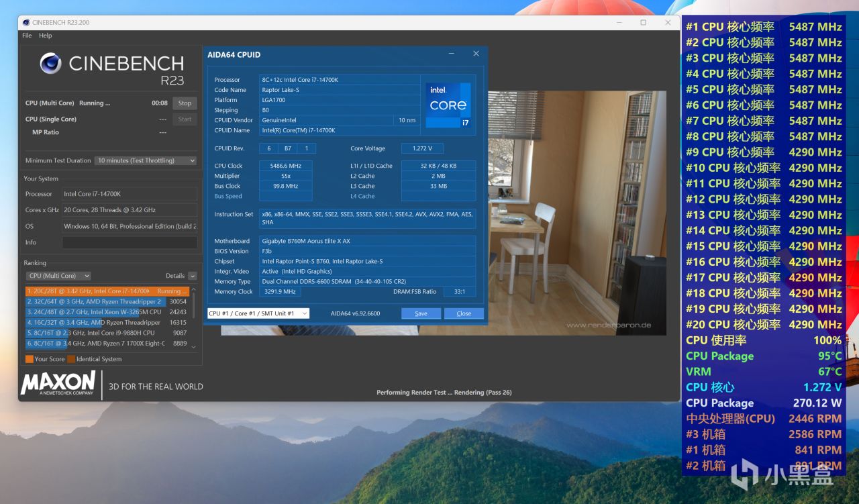Click the "B7" CPUID Rev. box
Viewport: 859px width, 504px height.
click(288, 148)
